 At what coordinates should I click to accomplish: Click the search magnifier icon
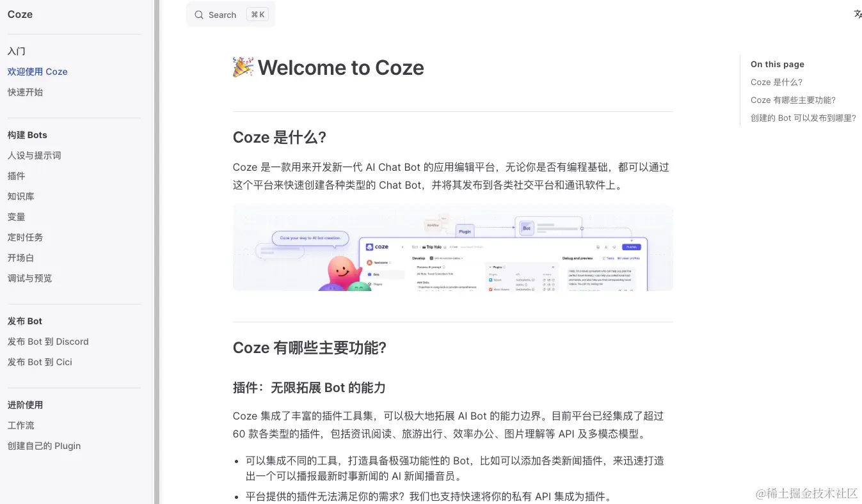click(x=199, y=15)
